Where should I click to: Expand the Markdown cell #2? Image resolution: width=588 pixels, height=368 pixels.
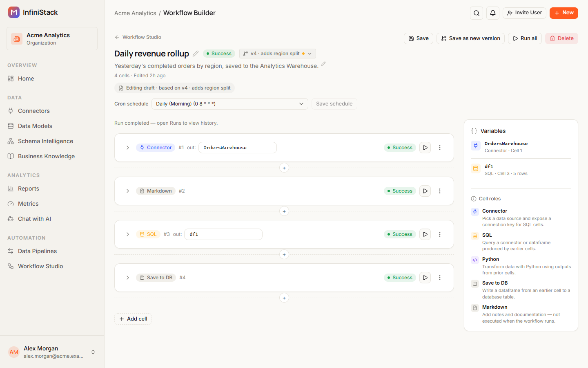pos(128,191)
